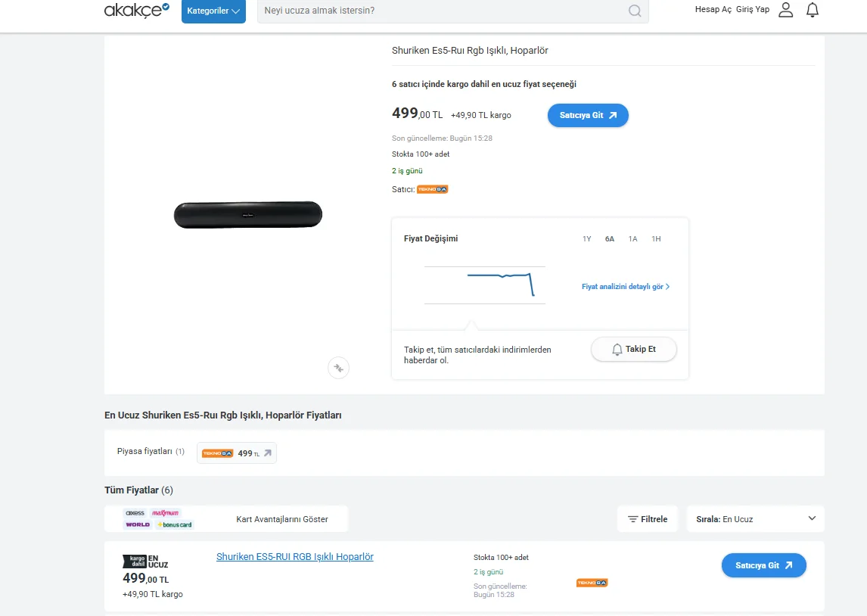
Task: Click Teknosa logo in the price list row
Action: point(592,583)
